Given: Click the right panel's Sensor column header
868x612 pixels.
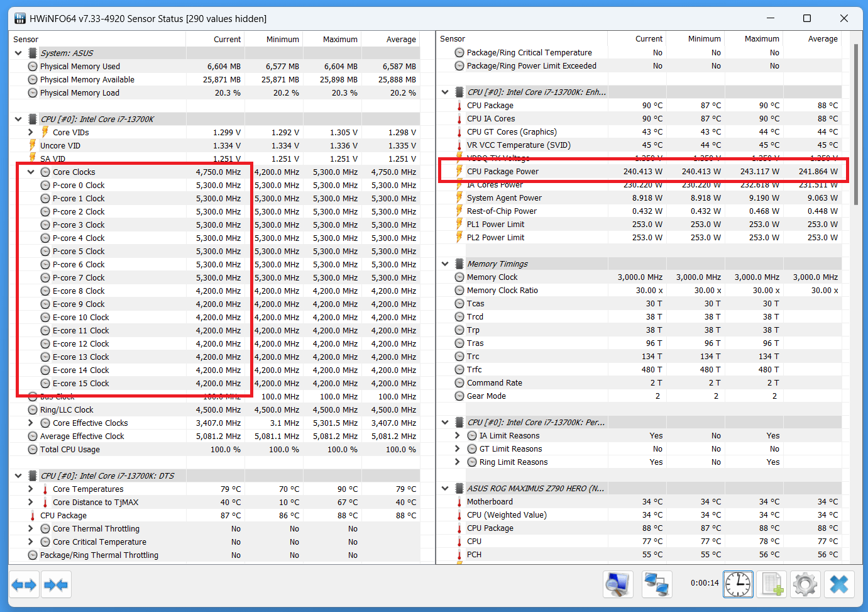Looking at the screenshot, I should [522, 39].
